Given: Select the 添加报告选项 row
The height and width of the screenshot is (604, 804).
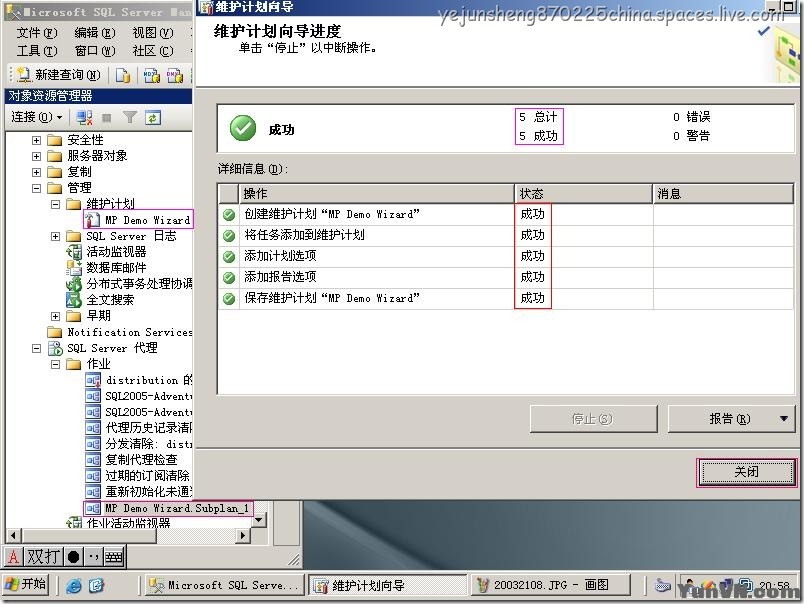Looking at the screenshot, I should (506, 277).
